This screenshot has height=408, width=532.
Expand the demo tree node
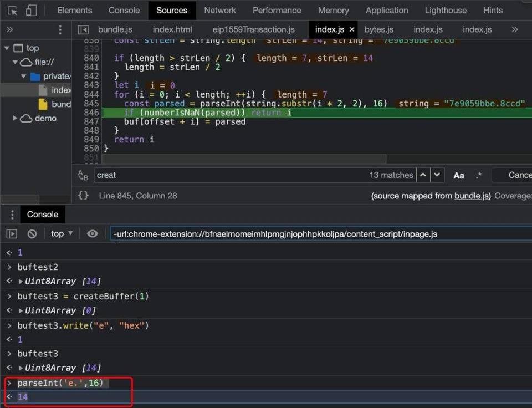pos(16,118)
